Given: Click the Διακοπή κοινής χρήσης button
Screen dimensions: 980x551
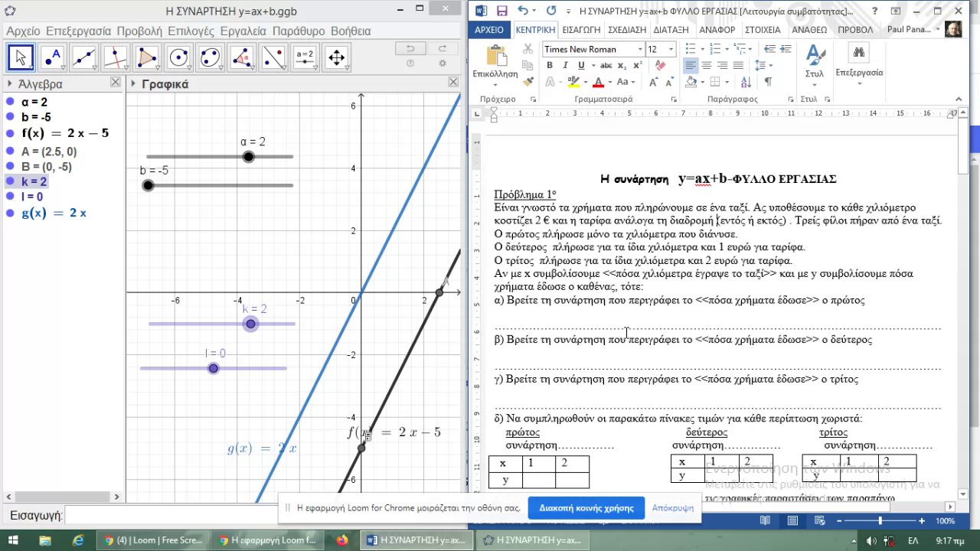Looking at the screenshot, I should click(586, 507).
